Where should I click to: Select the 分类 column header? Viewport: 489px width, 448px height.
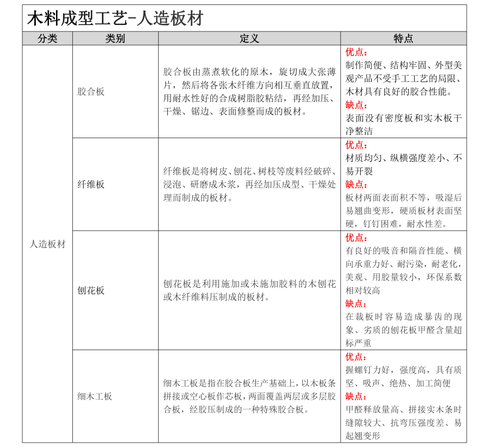[x=47, y=39]
